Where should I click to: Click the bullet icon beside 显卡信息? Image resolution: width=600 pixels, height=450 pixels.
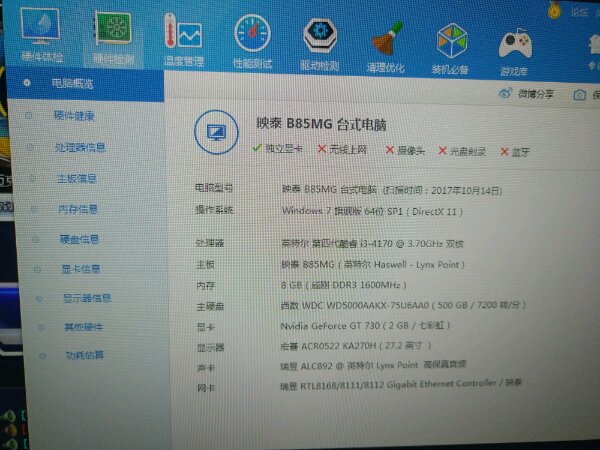tap(37, 269)
